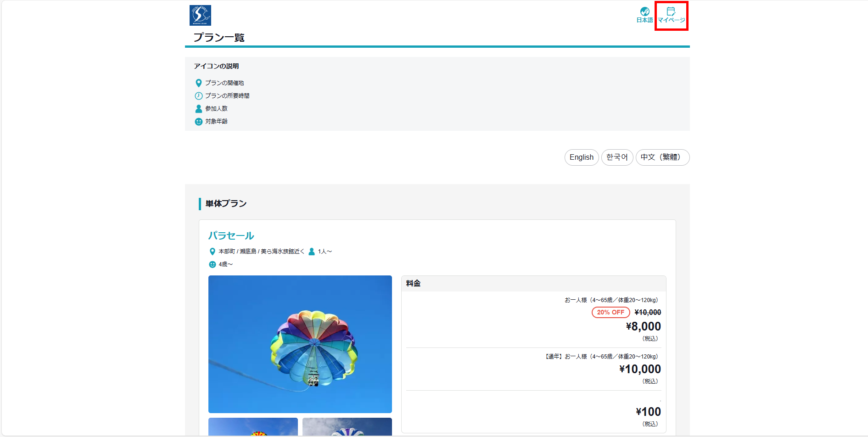
Task: Click the marine shop logo
Action: coord(200,15)
